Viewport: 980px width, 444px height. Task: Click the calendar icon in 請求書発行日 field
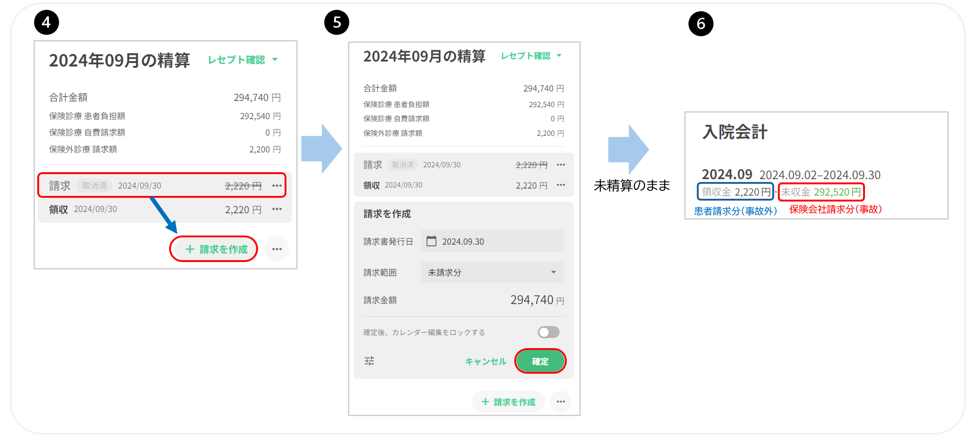[x=432, y=241]
